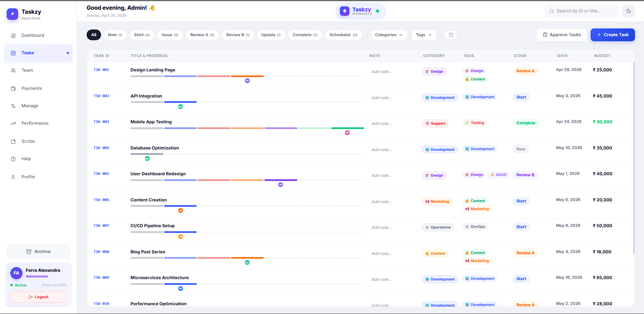Click the Create Task button
This screenshot has height=314, width=644.
point(612,35)
